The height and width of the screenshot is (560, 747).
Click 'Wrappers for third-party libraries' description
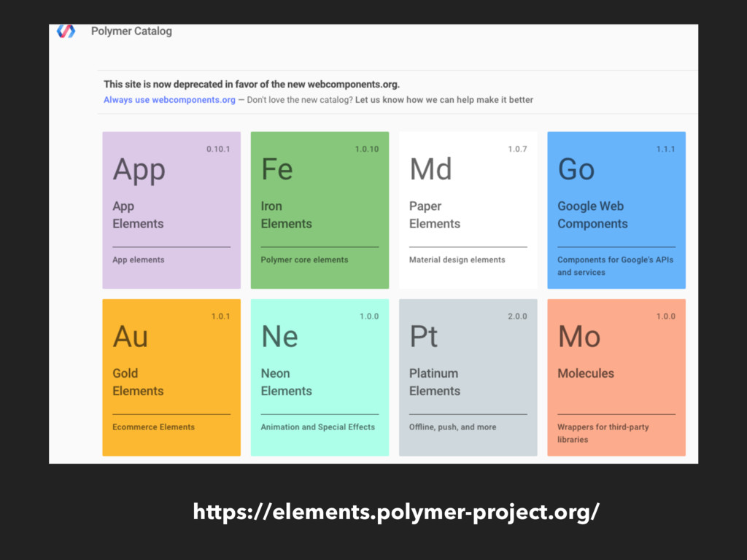603,433
